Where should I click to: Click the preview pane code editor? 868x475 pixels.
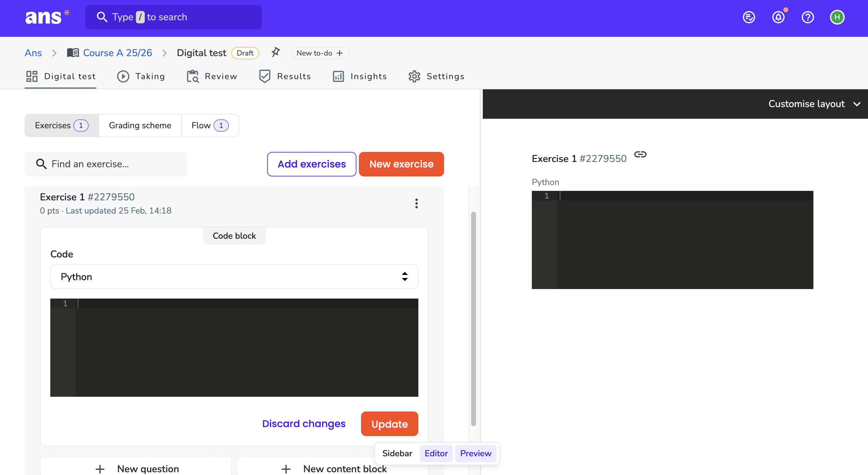[x=672, y=240]
